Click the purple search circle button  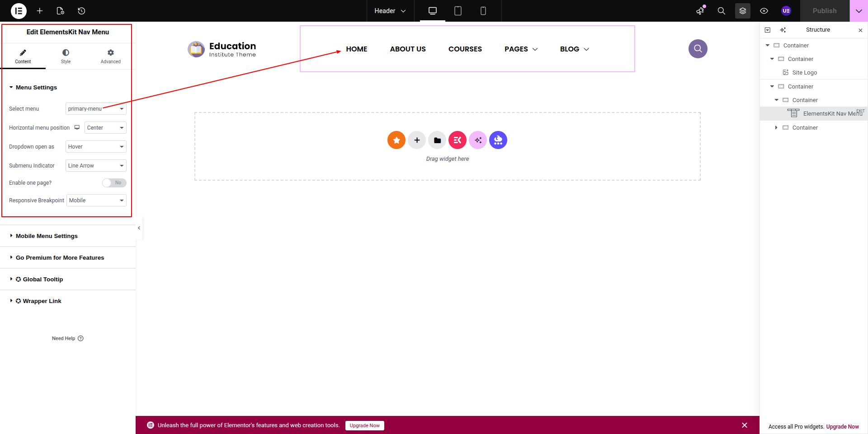pos(698,49)
